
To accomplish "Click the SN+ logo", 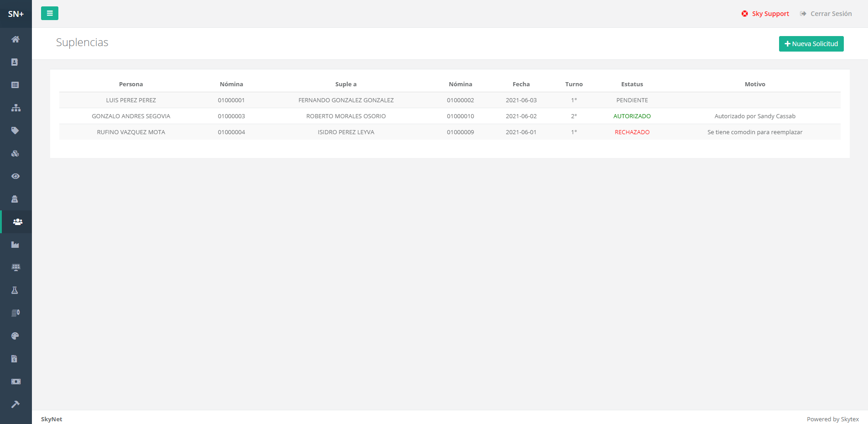I will (x=16, y=14).
